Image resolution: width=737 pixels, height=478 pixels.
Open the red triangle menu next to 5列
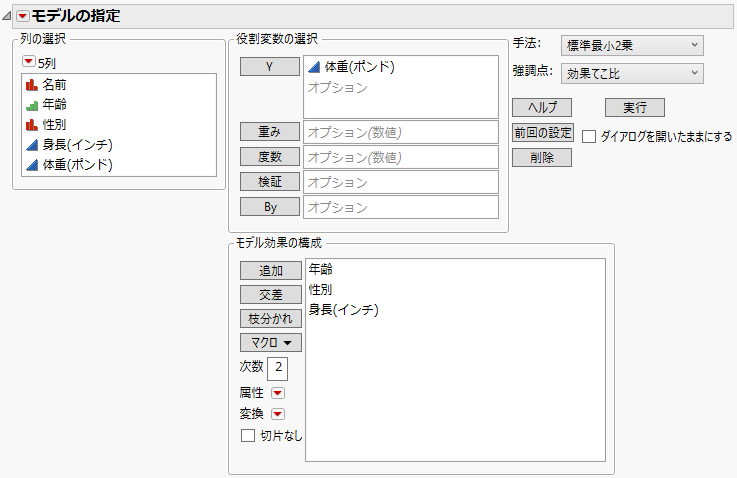tap(29, 62)
